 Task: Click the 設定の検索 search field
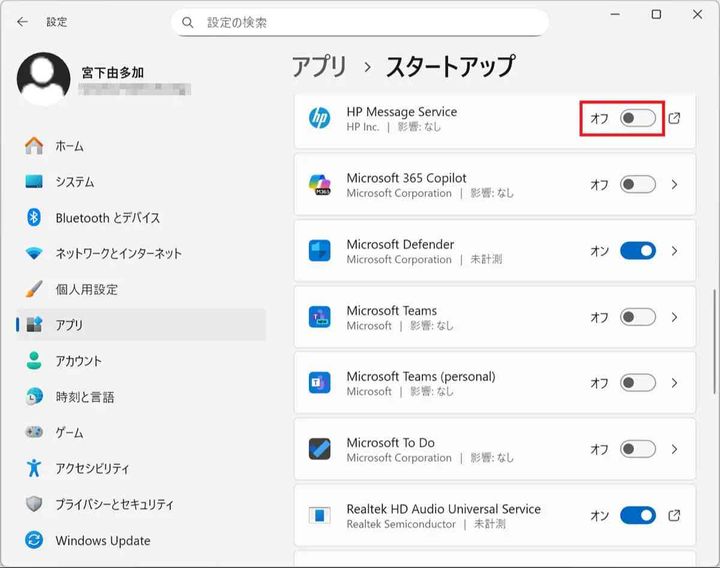(x=370, y=22)
